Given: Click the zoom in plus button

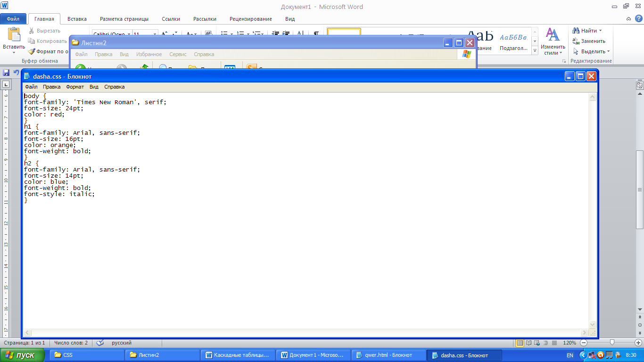Looking at the screenshot, I should point(638,343).
